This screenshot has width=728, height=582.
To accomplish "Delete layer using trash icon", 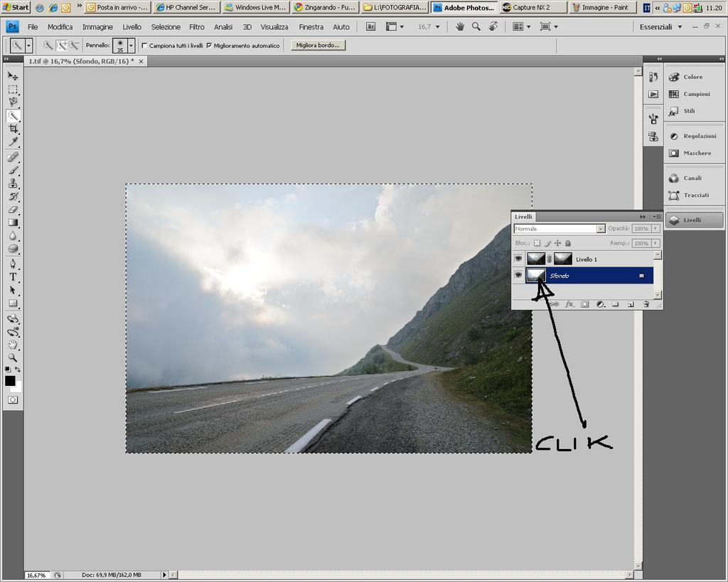I will point(646,304).
